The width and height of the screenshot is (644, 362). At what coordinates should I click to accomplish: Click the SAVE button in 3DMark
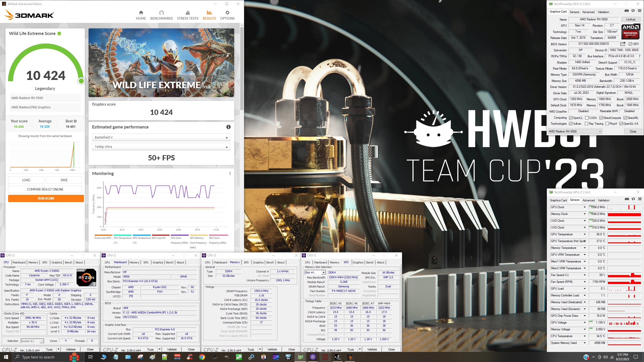pyautogui.click(x=64, y=180)
